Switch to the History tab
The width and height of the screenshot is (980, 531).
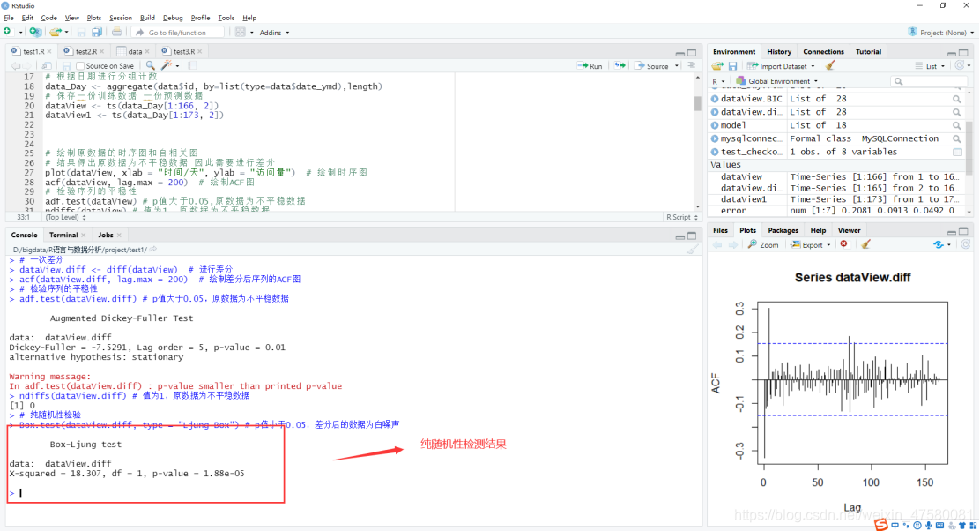(x=779, y=51)
